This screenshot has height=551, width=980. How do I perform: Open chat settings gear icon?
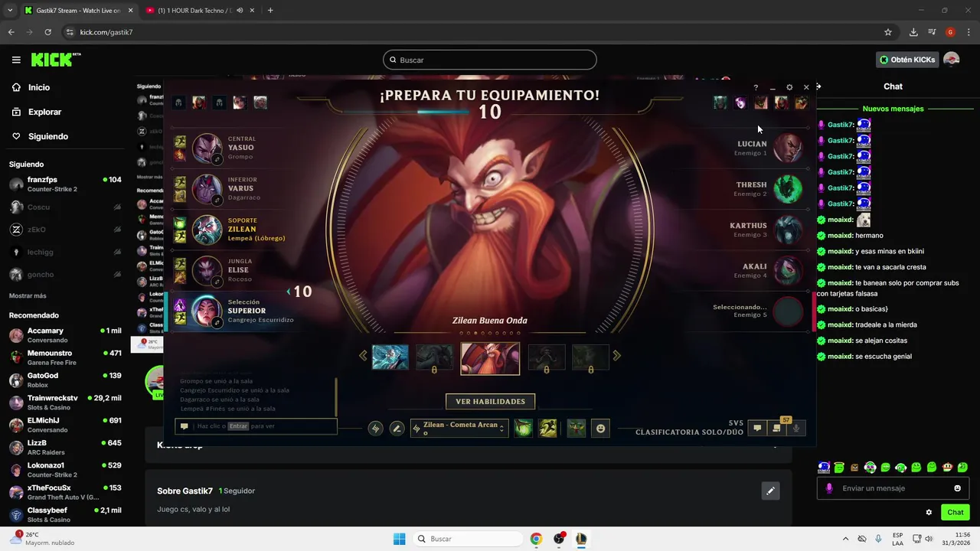[929, 513]
